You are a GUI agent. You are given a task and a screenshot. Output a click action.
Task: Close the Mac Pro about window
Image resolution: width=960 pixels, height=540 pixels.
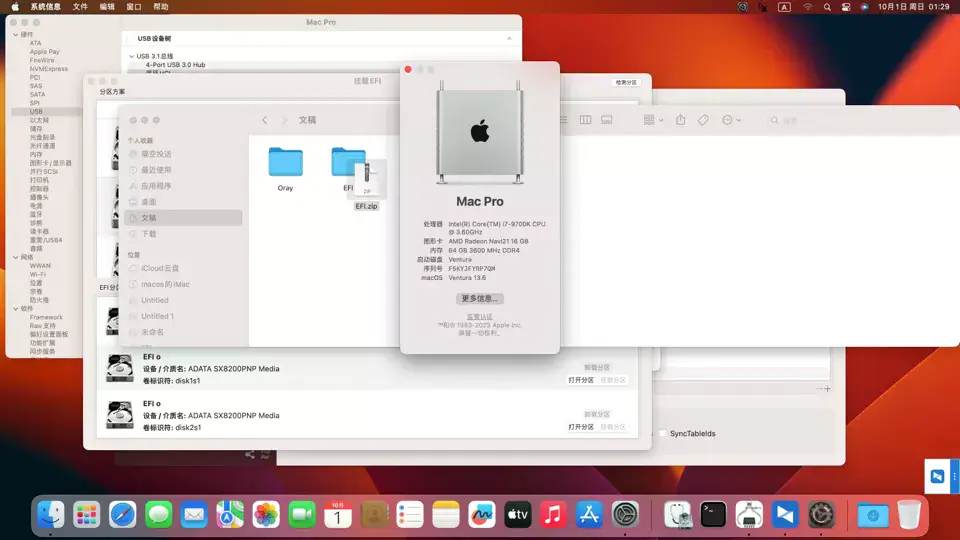pyautogui.click(x=408, y=70)
